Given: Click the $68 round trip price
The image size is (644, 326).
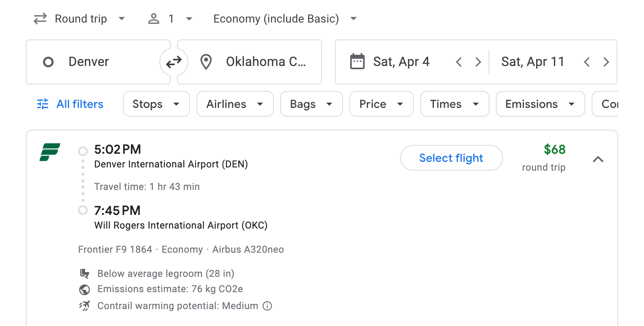Looking at the screenshot, I should click(554, 150).
